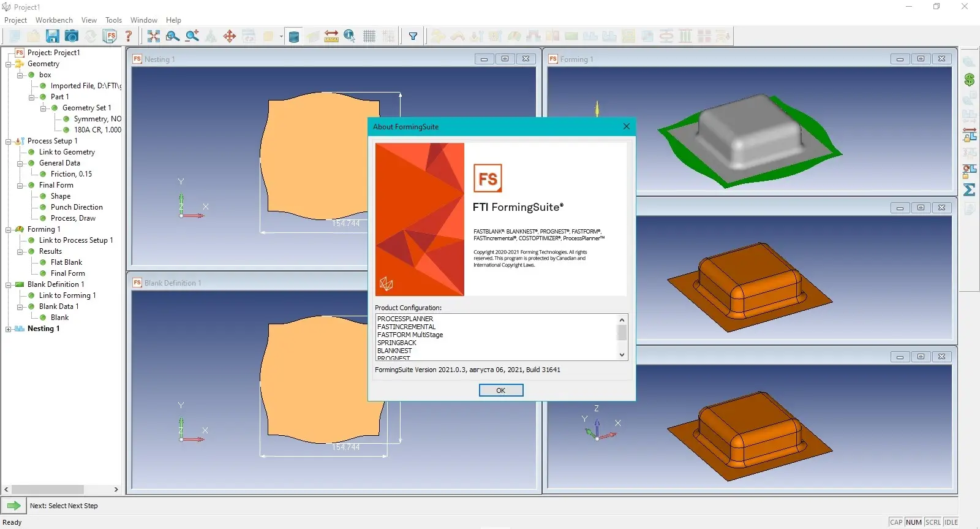Click the red question mark help icon
Viewport: 980px width, 529px height.
tap(129, 36)
